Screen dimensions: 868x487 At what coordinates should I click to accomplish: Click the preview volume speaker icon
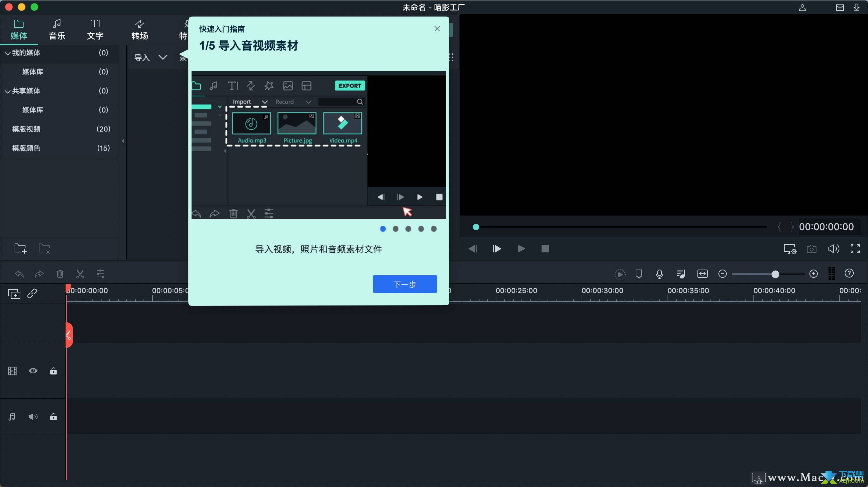pyautogui.click(x=833, y=249)
